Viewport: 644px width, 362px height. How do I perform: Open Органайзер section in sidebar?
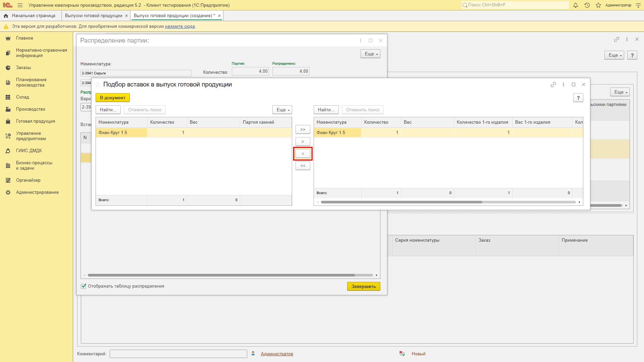click(28, 180)
